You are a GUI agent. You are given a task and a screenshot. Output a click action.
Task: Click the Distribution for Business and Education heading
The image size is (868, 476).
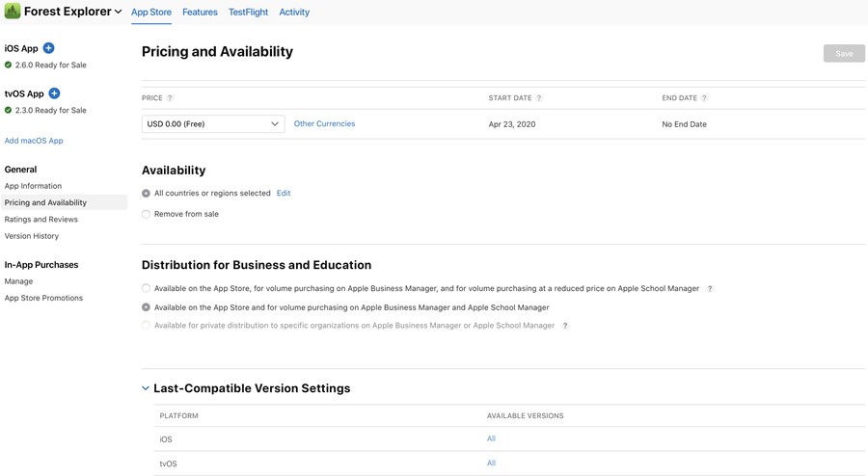tap(257, 265)
